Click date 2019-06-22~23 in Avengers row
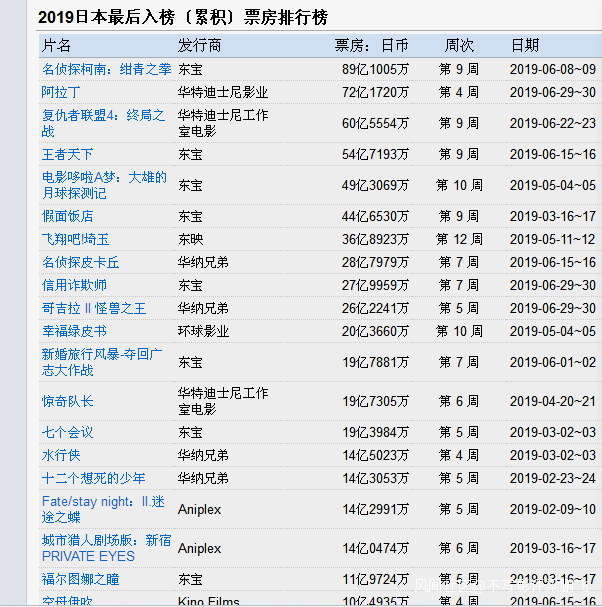The height and width of the screenshot is (607, 602). [x=553, y=123]
